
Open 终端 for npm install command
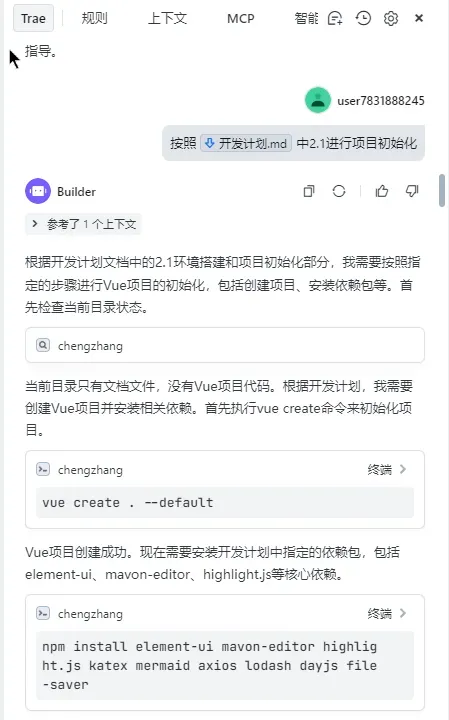click(x=387, y=613)
